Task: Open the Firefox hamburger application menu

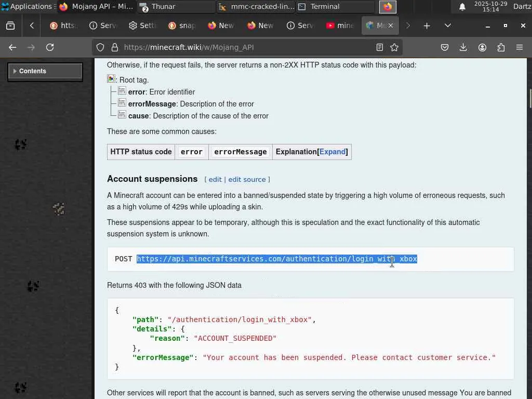Action: 520,47
